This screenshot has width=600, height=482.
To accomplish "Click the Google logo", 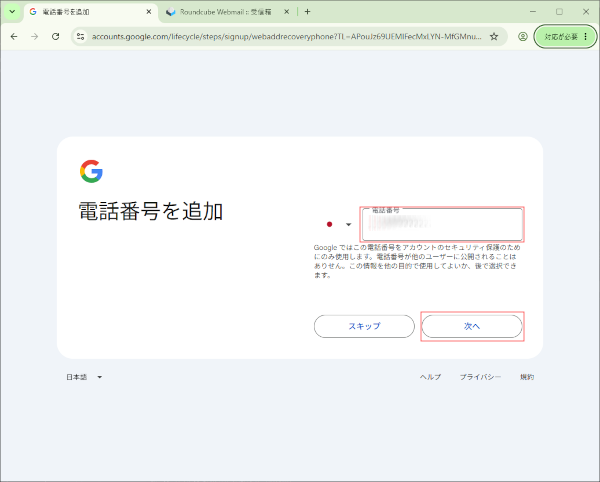I will click(x=91, y=171).
